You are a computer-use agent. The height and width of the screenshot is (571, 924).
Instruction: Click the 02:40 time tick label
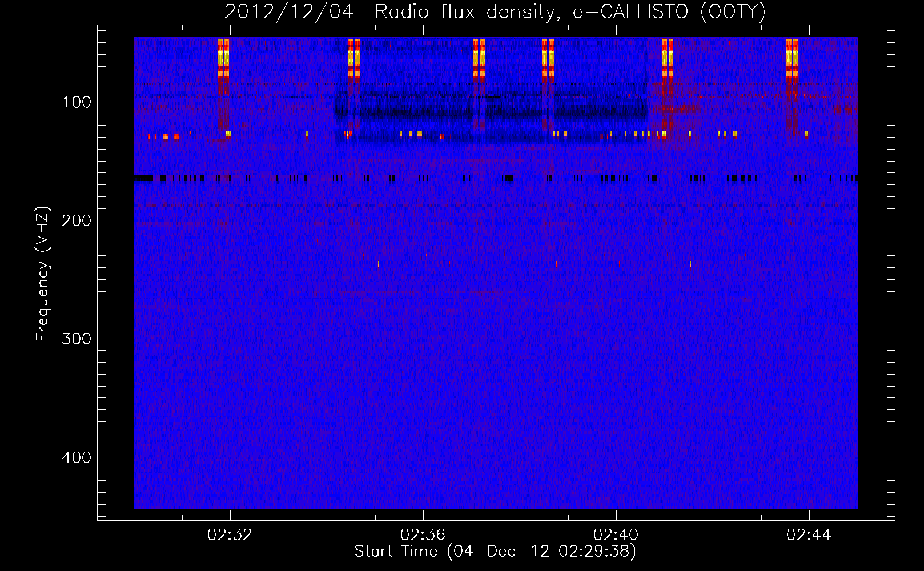[x=616, y=534]
